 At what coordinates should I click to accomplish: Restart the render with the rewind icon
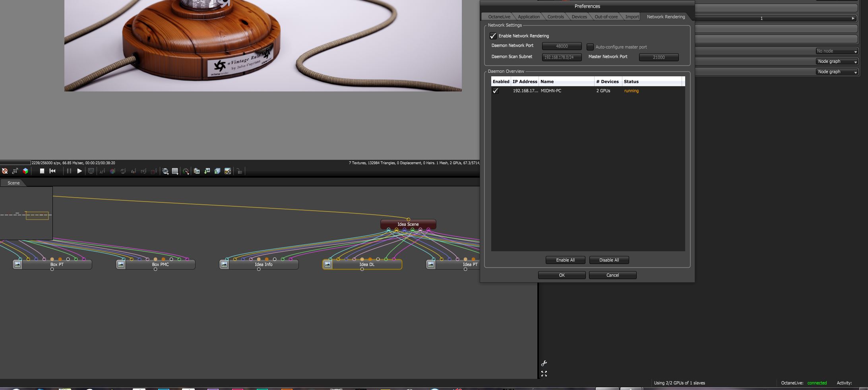point(52,171)
